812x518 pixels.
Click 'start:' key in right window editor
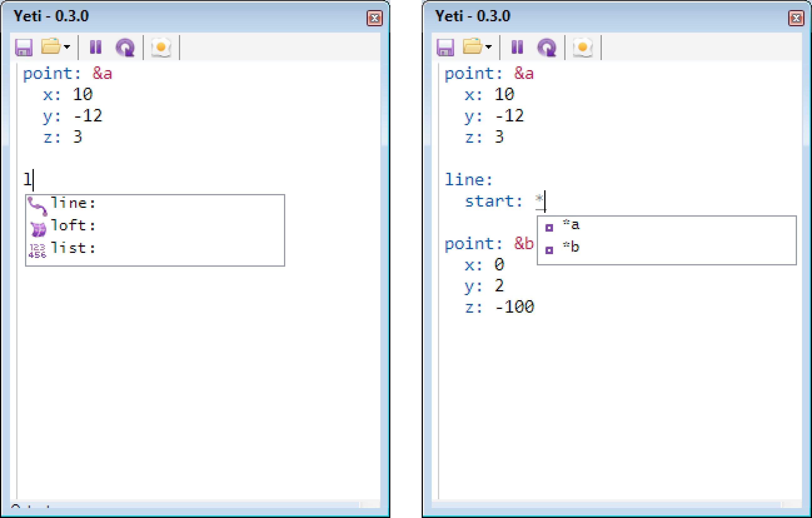pyautogui.click(x=494, y=201)
